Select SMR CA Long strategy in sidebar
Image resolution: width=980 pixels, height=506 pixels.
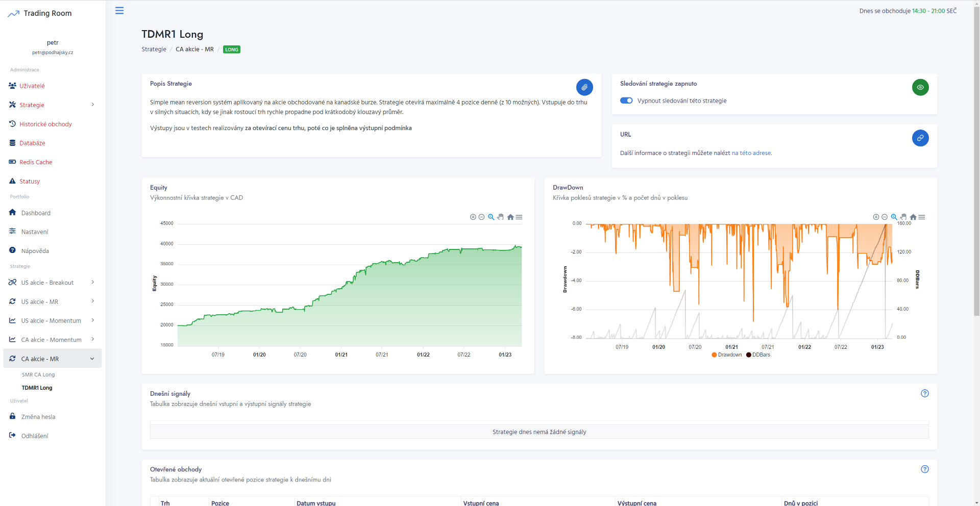(38, 375)
